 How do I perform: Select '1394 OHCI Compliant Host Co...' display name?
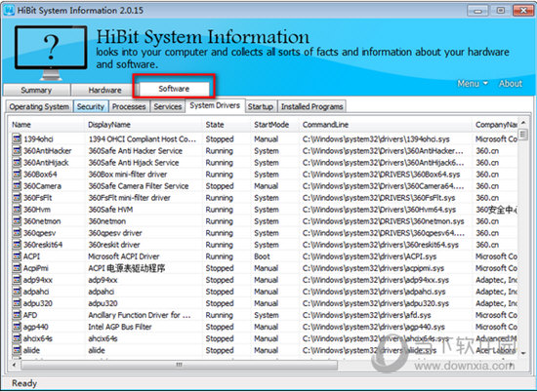(143, 139)
